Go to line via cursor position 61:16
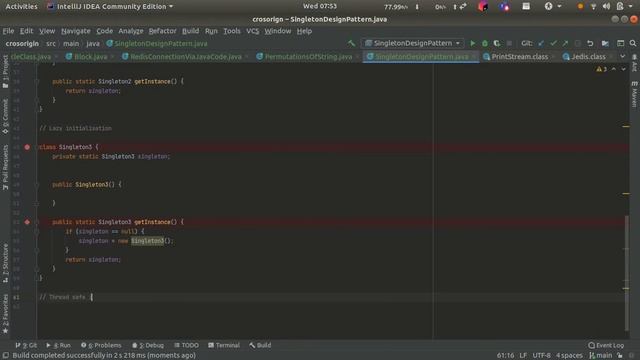 pos(505,356)
